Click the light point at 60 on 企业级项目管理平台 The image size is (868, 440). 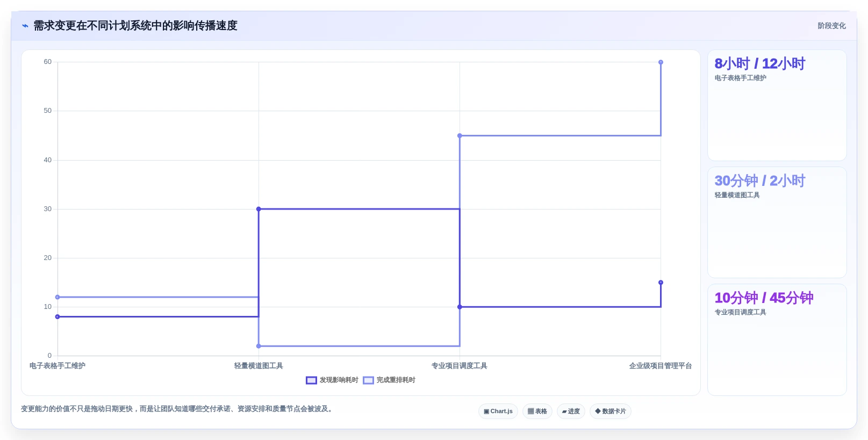pos(661,62)
